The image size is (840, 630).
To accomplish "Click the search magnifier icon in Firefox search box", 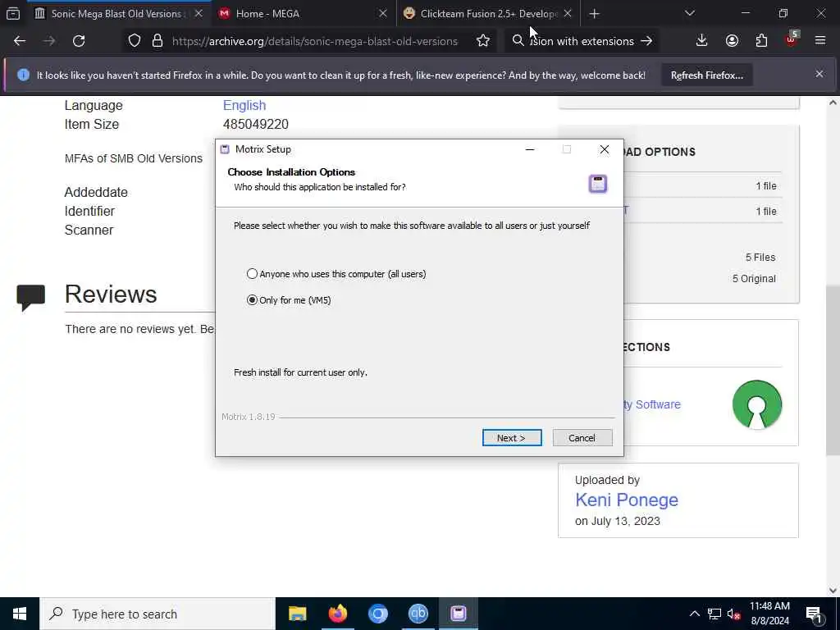I will click(x=518, y=41).
